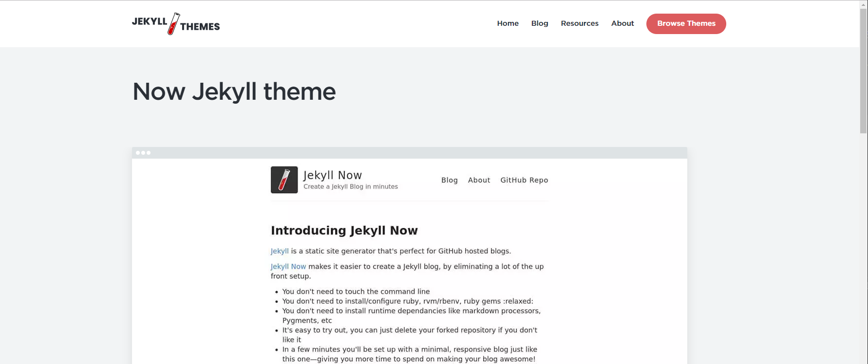Open the Resources menu item

tap(580, 23)
